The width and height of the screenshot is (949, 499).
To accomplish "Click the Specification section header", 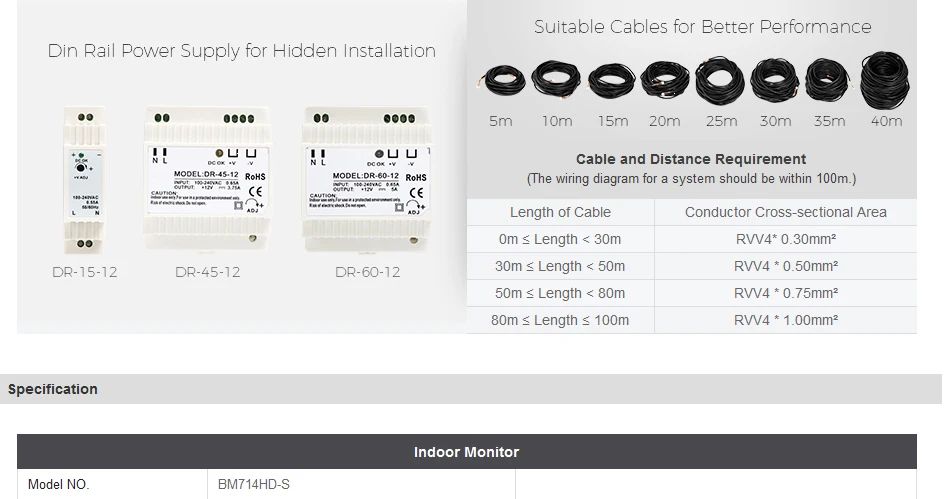I will pos(53,389).
